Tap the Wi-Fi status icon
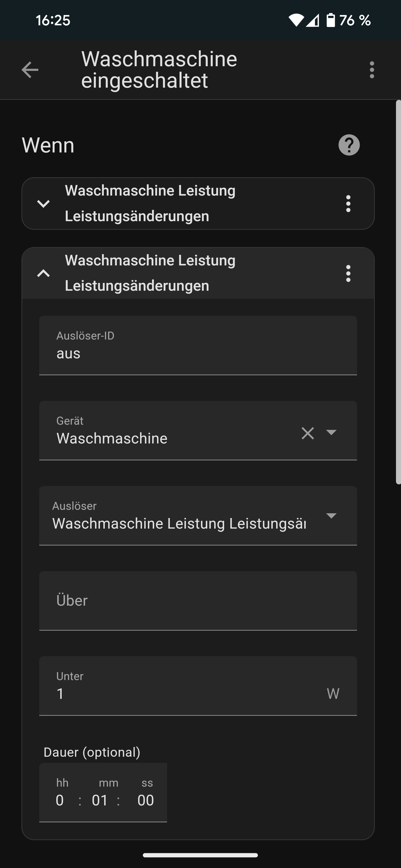 click(296, 21)
